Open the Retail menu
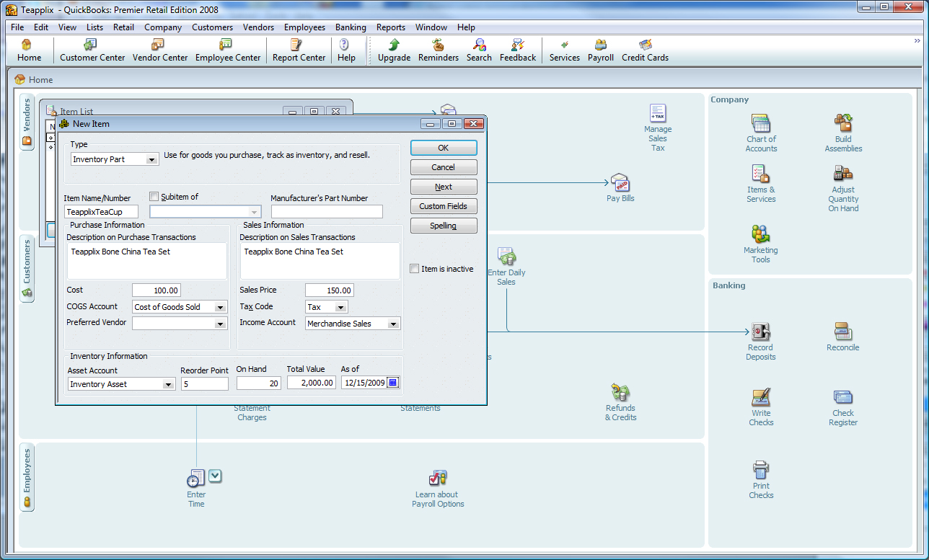Image resolution: width=929 pixels, height=560 pixels. click(x=123, y=27)
